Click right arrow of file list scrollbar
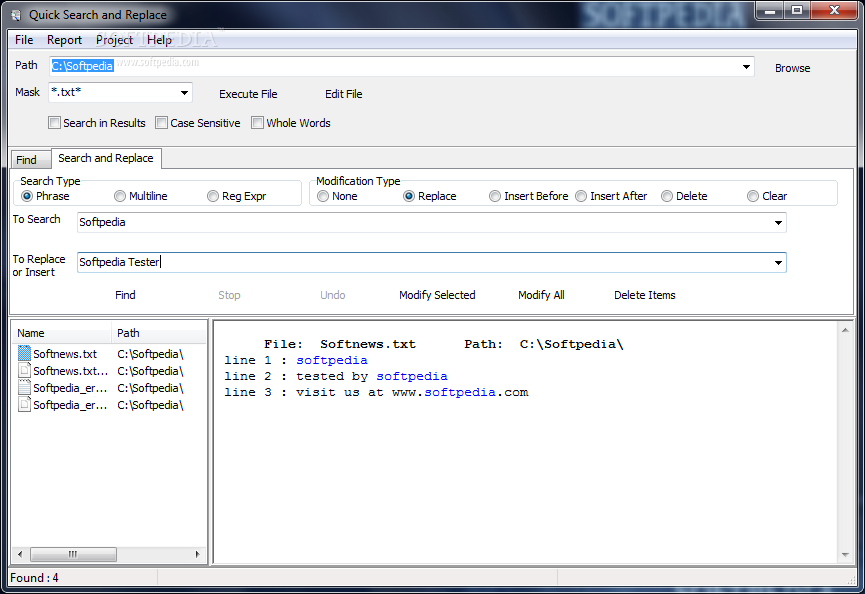 [x=197, y=554]
